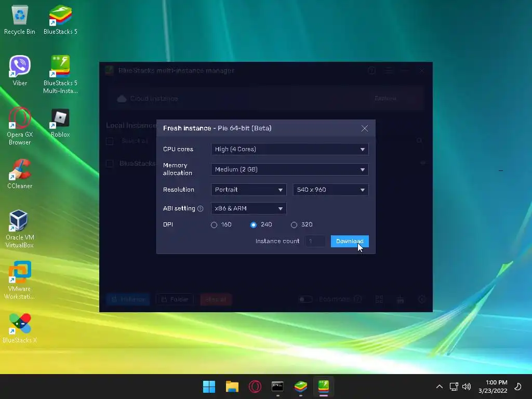Click the Instance button in the manager
Image resolution: width=532 pixels, height=399 pixels.
pyautogui.click(x=128, y=299)
